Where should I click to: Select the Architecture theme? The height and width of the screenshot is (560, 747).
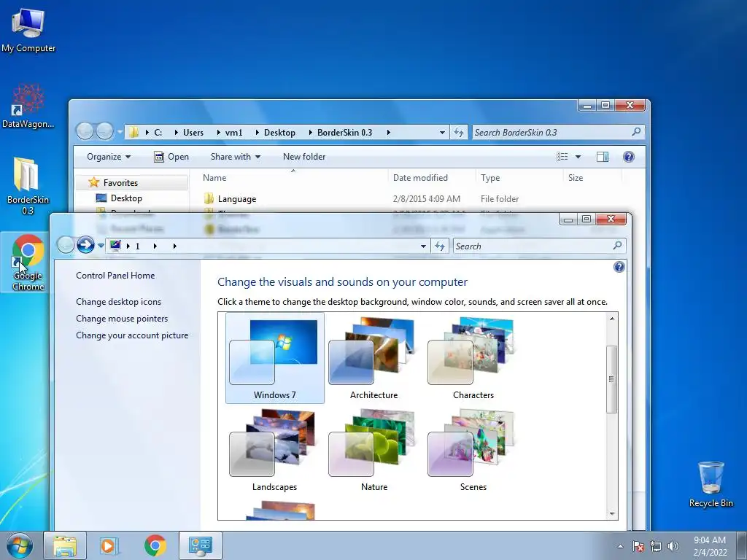coord(374,358)
